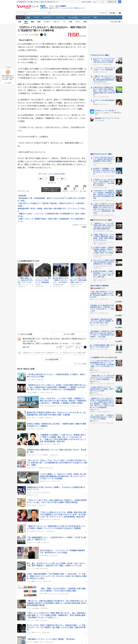Share the first comment on X
138x644 pixels.
tap(85, 347)
